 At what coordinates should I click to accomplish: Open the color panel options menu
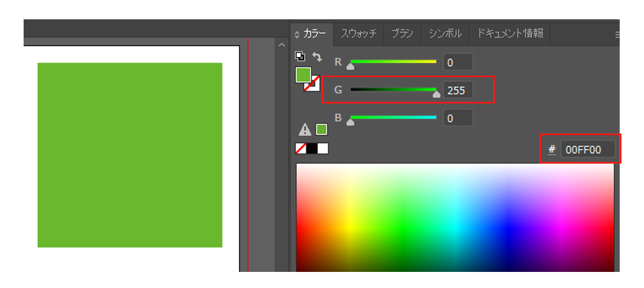point(617,34)
